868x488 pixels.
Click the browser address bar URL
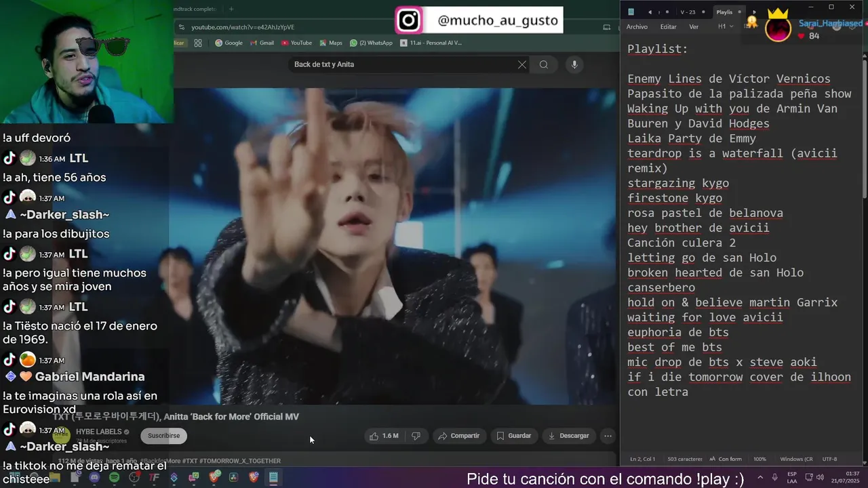click(243, 27)
